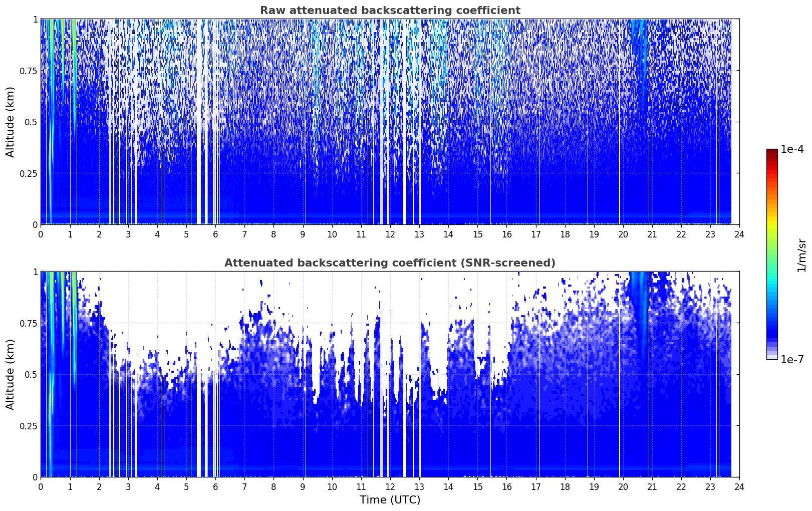Click inside the raw backscatter heatmap

click(x=390, y=122)
